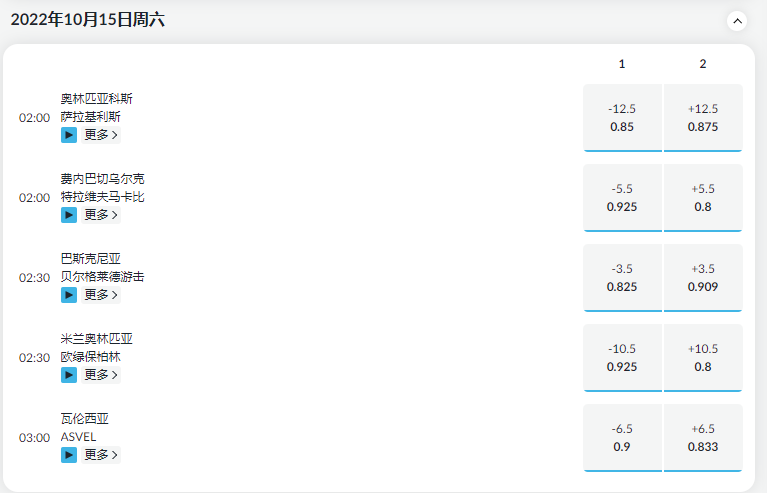767x493 pixels.
Task: Select -6.5 handicap at 0.9 for 瓦伦西亚
Action: click(x=622, y=438)
